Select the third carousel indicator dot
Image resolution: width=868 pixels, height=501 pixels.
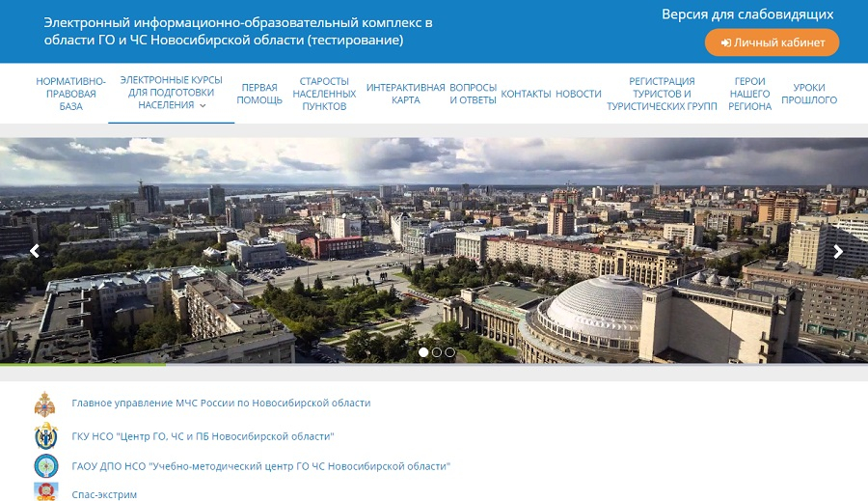point(450,352)
